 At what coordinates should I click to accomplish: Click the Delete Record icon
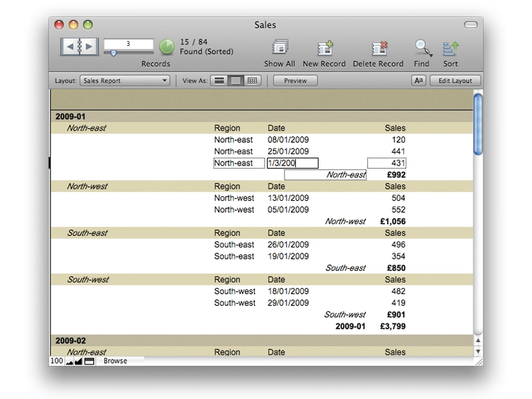tap(378, 48)
